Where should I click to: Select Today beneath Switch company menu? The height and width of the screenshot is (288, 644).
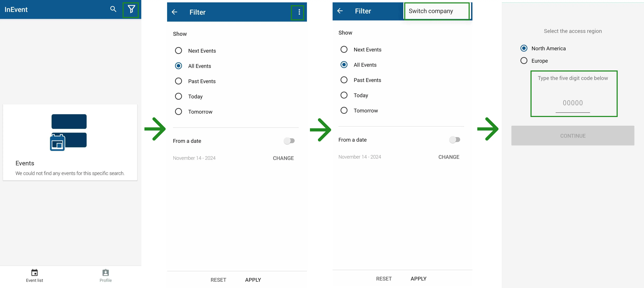354,95
